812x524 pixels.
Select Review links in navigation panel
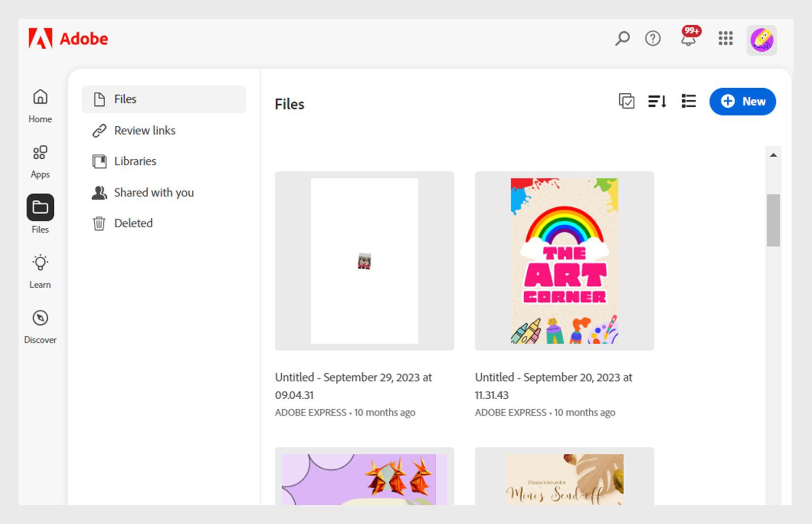click(x=145, y=131)
